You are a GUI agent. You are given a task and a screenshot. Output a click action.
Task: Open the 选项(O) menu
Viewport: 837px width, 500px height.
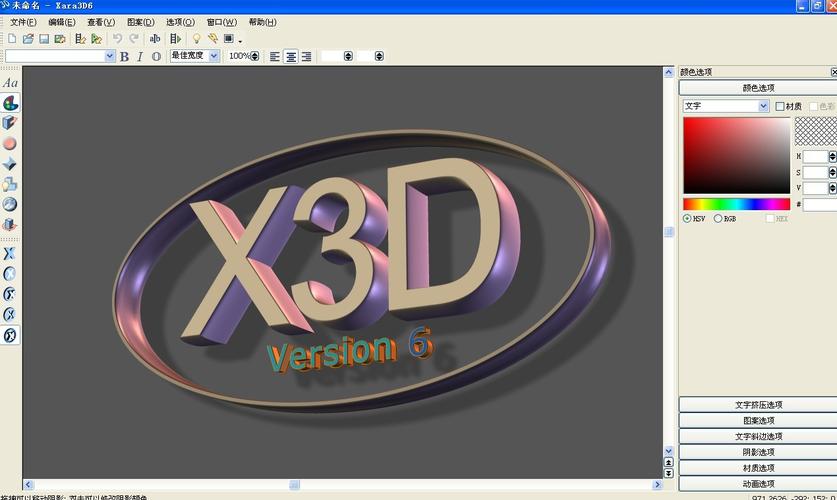pyautogui.click(x=180, y=22)
